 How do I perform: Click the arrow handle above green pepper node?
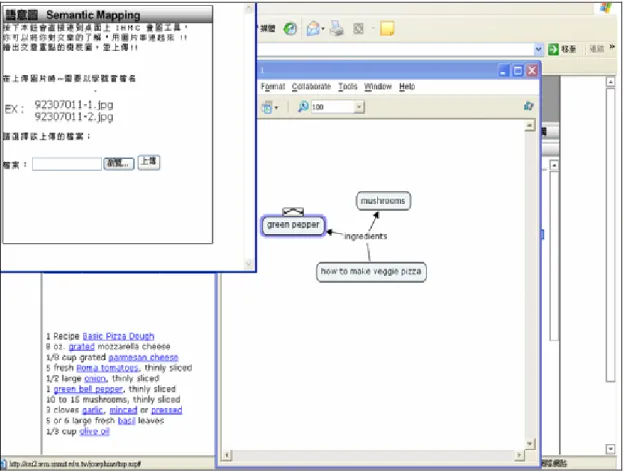point(293,212)
